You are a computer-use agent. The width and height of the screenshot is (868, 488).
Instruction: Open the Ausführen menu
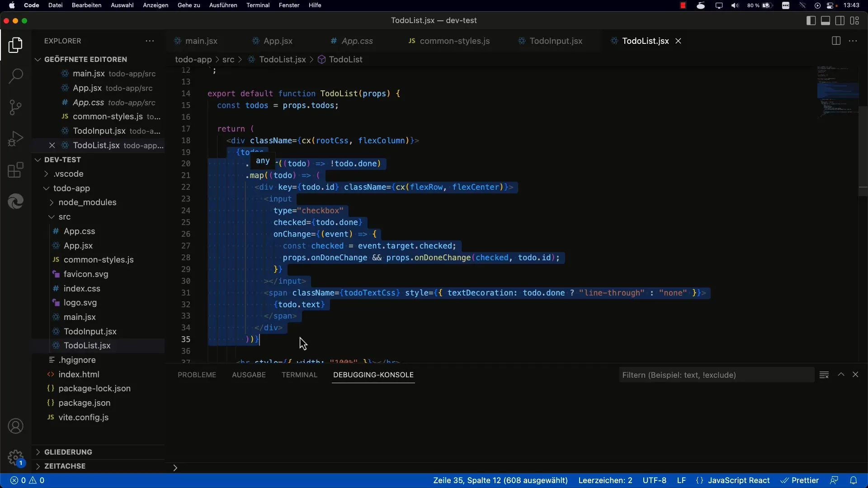223,5
